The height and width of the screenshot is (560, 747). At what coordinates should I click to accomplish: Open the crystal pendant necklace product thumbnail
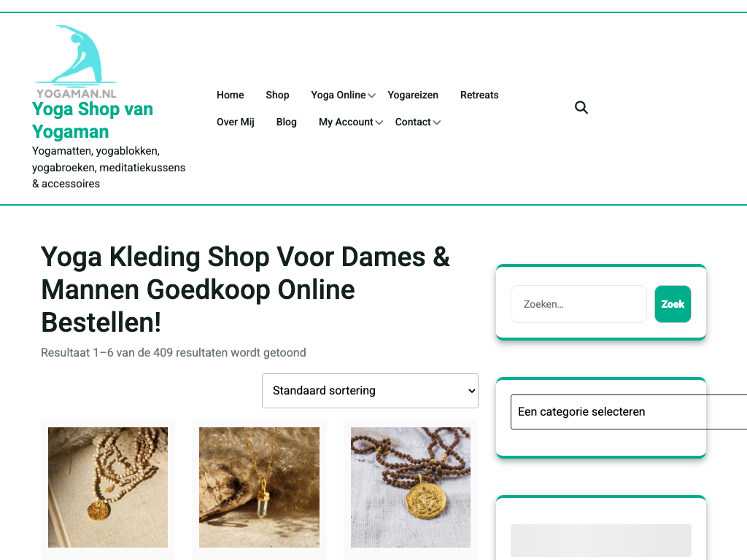[259, 487]
